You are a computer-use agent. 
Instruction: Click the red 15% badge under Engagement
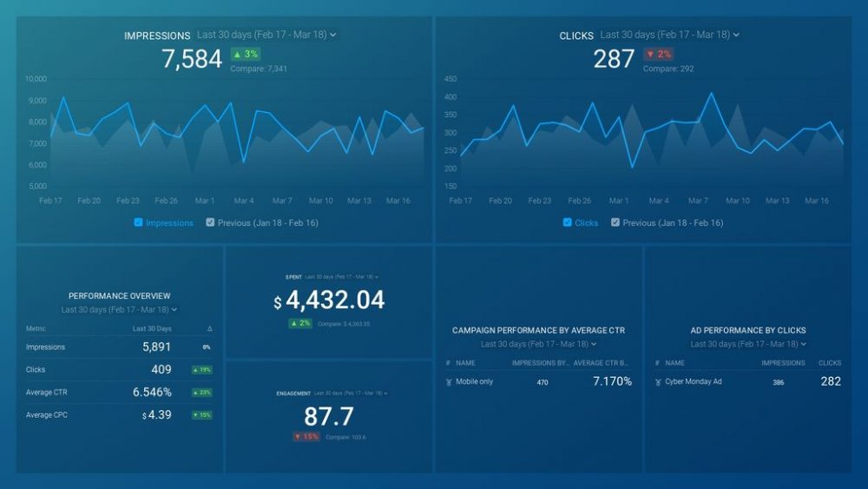click(x=306, y=436)
